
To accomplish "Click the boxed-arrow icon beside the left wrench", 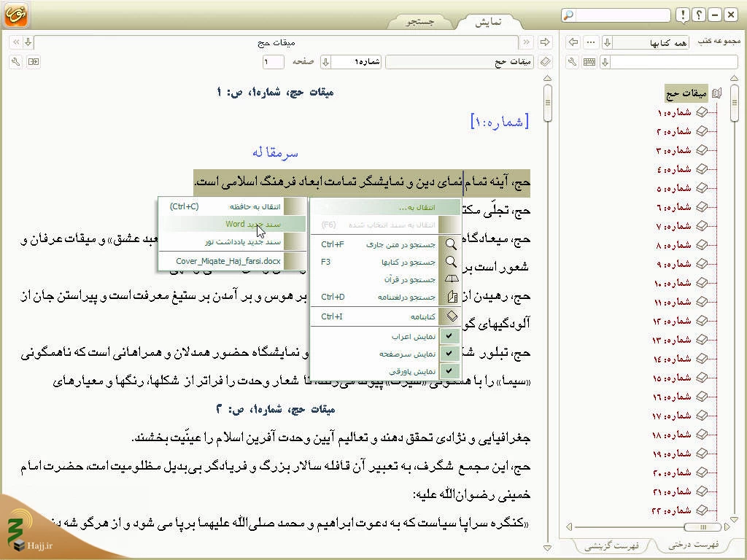I will coord(34,62).
